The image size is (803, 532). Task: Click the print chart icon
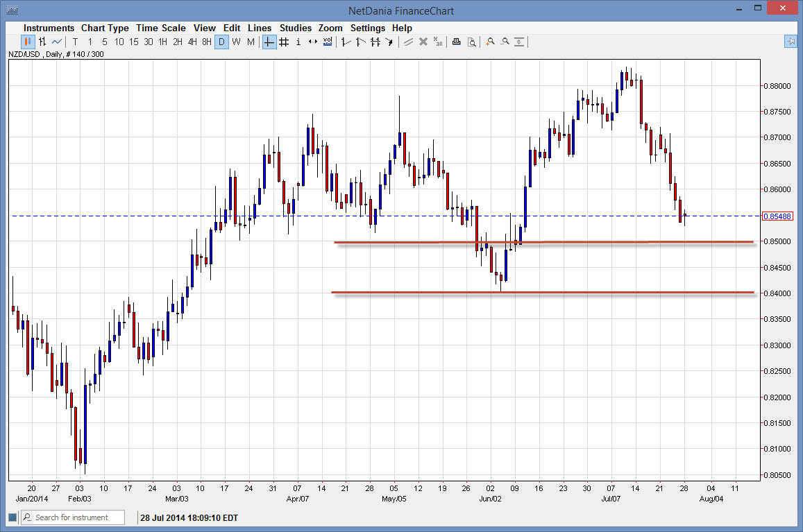coord(456,42)
